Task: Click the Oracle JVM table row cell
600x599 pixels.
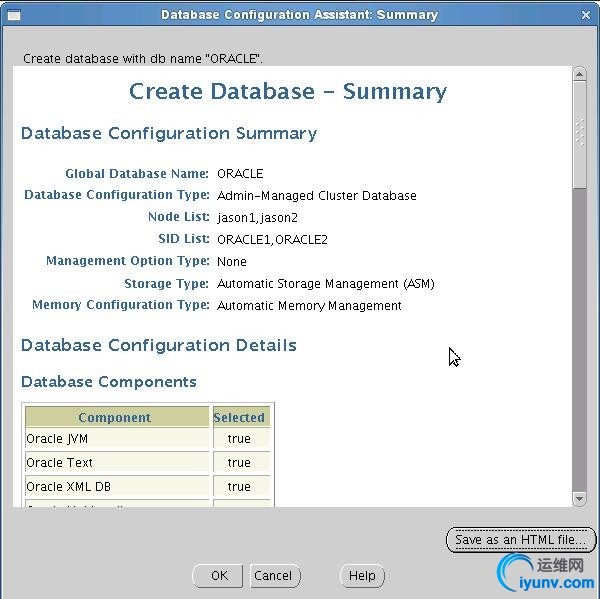Action: 117,439
